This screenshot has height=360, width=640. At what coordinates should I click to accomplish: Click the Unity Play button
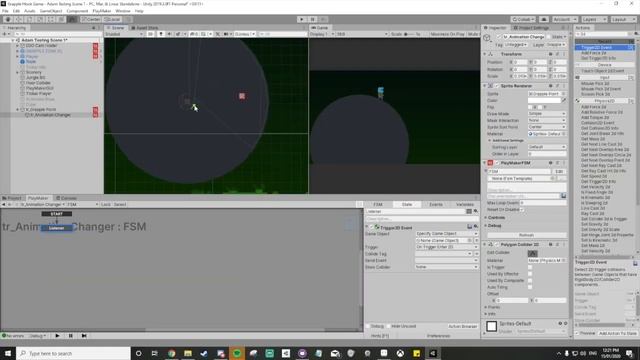(x=302, y=19)
